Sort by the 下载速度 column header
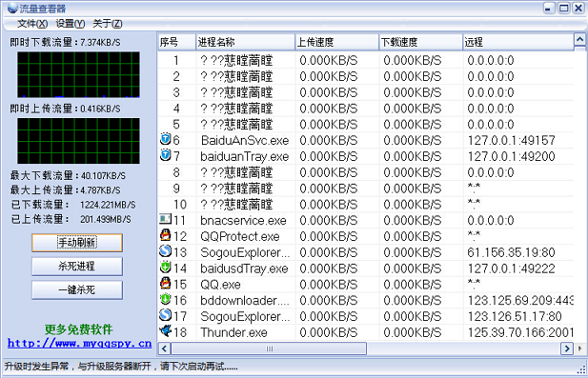This screenshot has height=378, width=588. (x=420, y=42)
